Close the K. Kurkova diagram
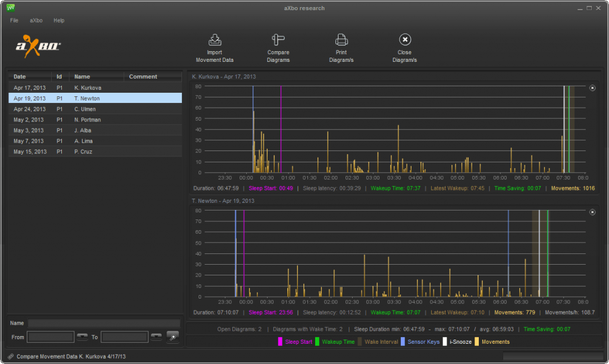 [x=592, y=87]
